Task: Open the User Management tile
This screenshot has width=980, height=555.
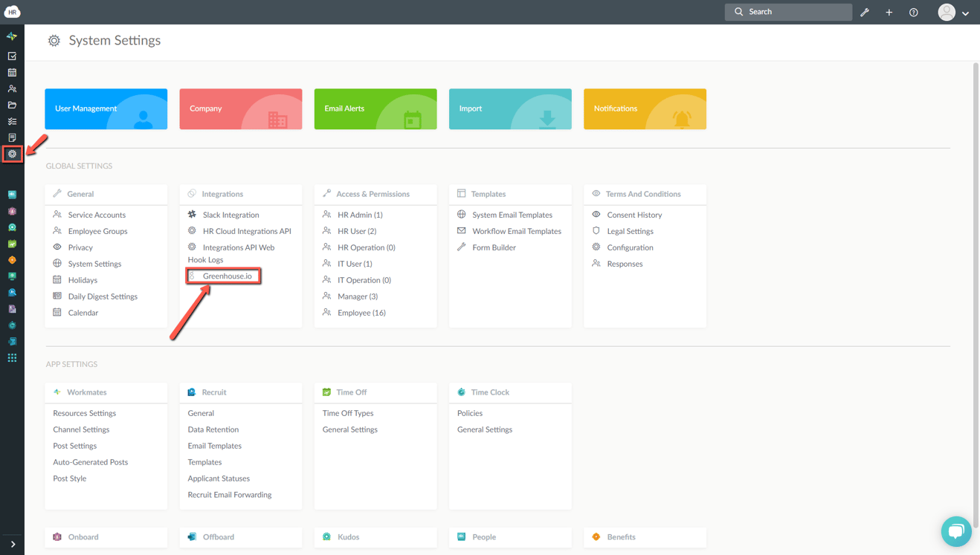Action: point(106,109)
